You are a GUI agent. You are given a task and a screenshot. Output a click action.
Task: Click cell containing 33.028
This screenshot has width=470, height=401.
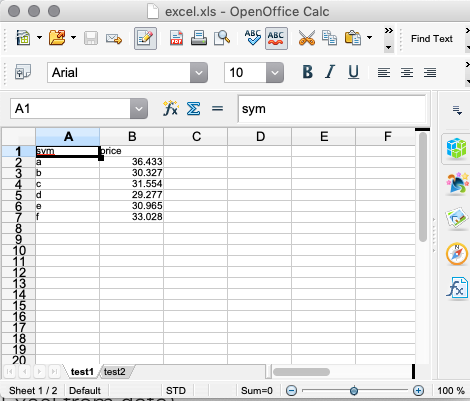coord(132,217)
